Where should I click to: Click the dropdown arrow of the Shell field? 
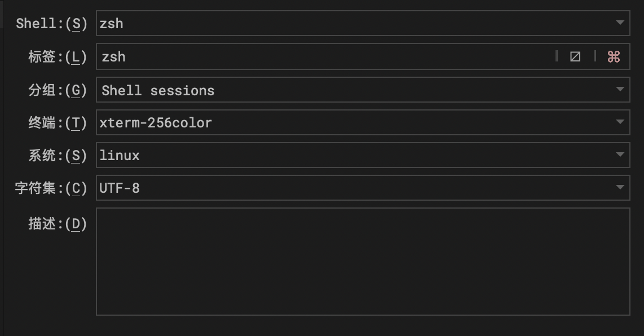tap(620, 24)
